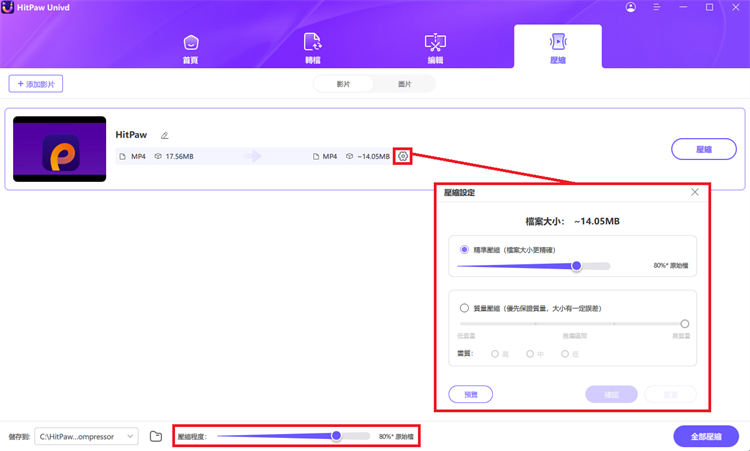Click the 預覽 preview button
The image size is (750, 451).
click(x=471, y=394)
